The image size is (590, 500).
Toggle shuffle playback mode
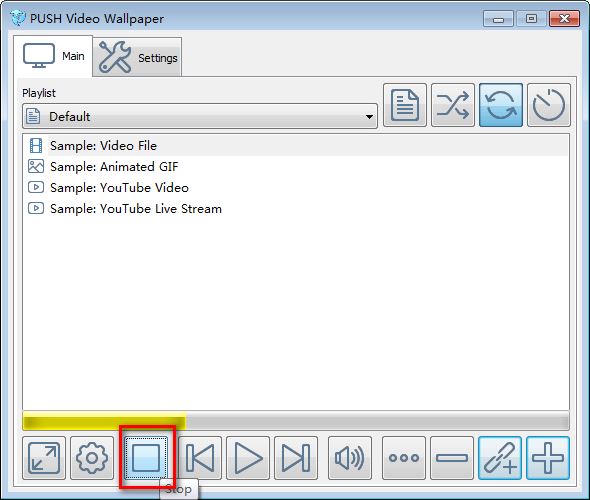[453, 105]
